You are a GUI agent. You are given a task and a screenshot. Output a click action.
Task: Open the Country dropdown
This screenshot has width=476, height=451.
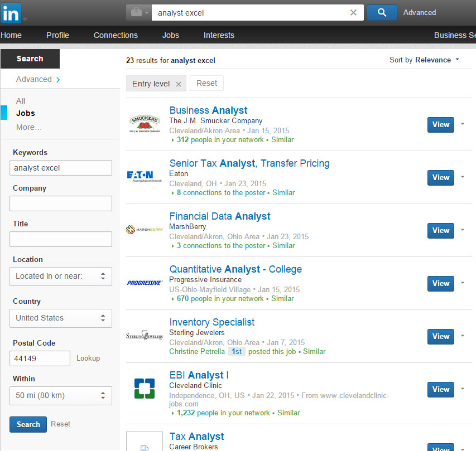pos(61,318)
